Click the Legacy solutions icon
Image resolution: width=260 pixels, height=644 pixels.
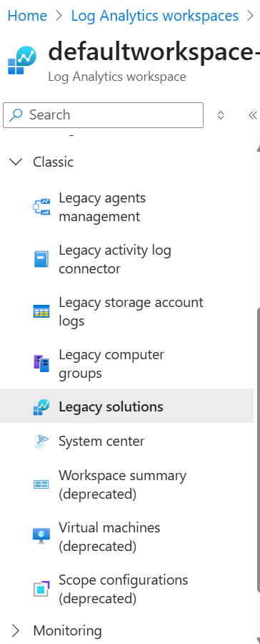tap(41, 407)
